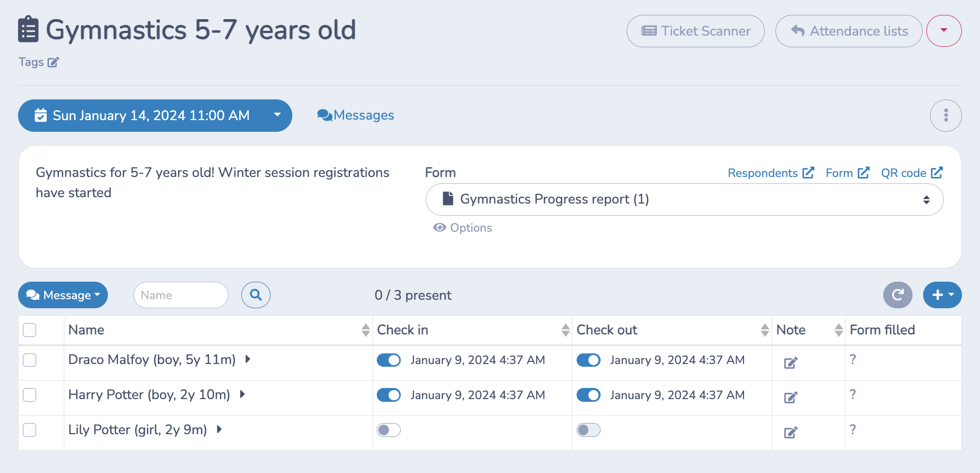Check the Harry Potter row checkbox
This screenshot has height=473, width=980.
30,395
